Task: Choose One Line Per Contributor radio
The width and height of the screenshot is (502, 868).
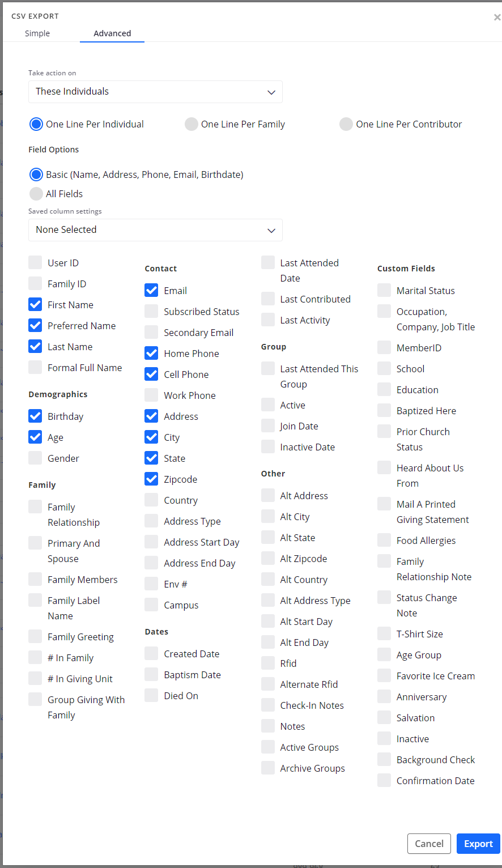Action: 346,124
